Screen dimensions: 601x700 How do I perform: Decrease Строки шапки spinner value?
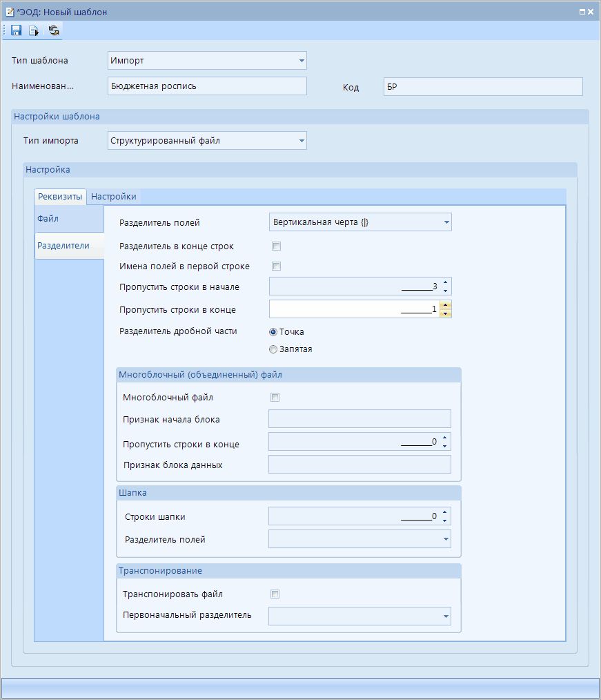click(446, 521)
